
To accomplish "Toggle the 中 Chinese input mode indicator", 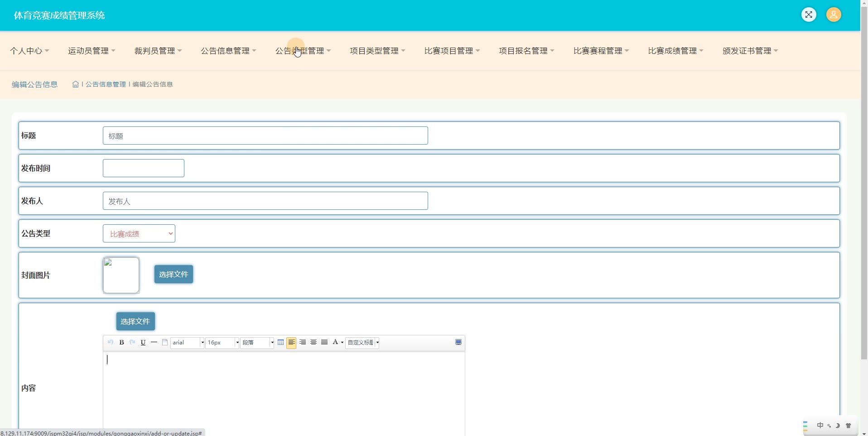I will click(820, 426).
